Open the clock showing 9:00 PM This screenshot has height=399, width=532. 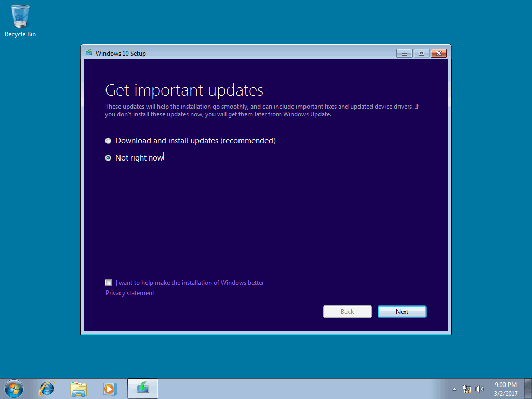[x=506, y=389]
